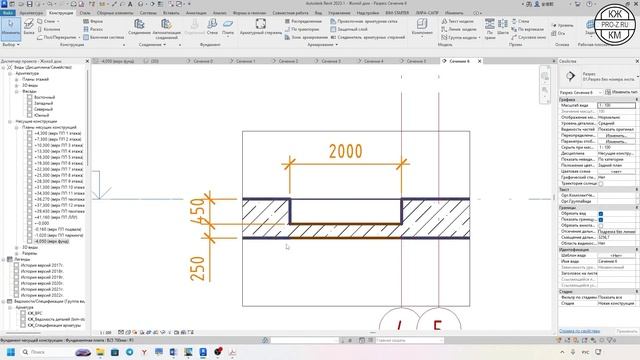Select the Слуховое окно (Dormer) tool
Screen dimensions: 640x360
coord(529,37)
